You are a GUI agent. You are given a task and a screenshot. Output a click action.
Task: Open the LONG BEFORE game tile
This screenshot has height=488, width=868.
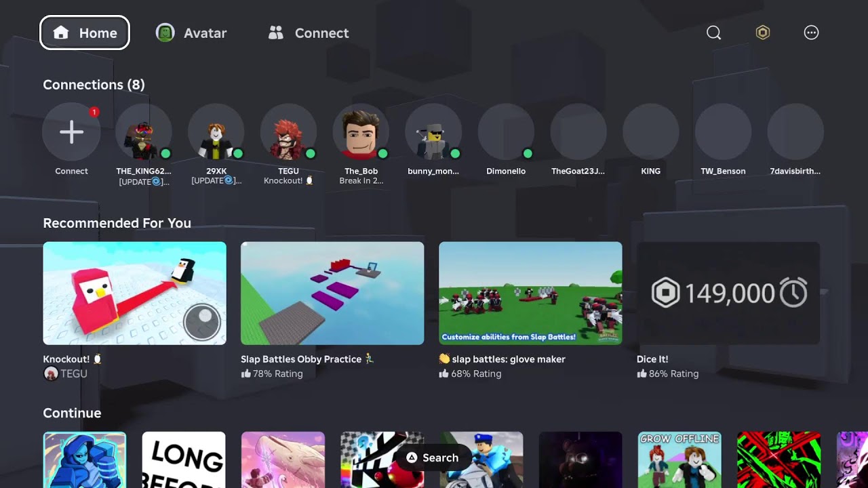point(184,460)
